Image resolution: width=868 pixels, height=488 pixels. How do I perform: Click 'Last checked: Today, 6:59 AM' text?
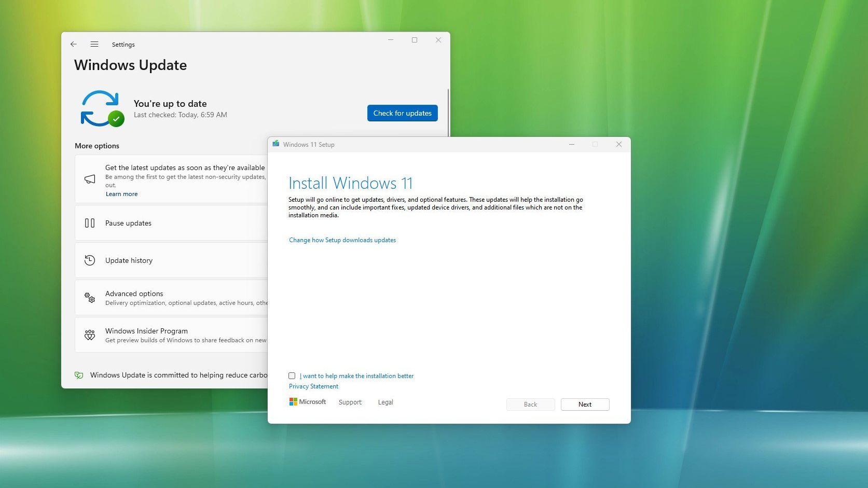click(181, 115)
